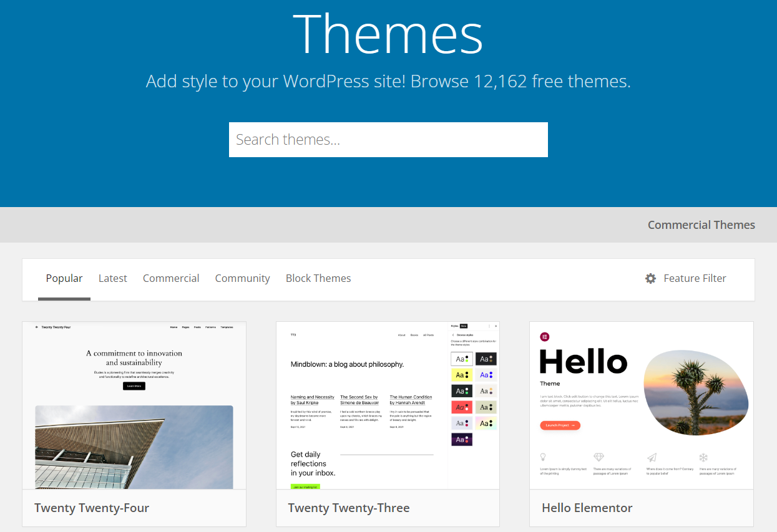Click the lightbulb icon in Hello preview

[543, 457]
